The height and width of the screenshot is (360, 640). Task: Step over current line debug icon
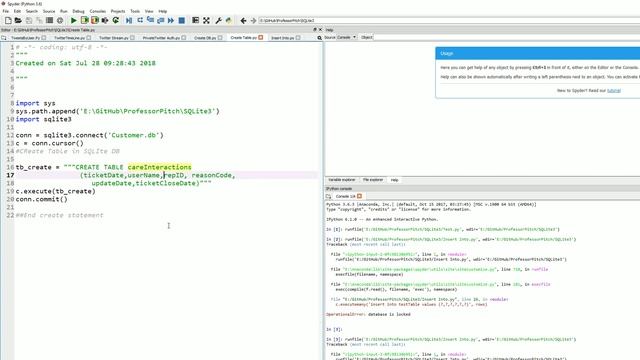140,20
